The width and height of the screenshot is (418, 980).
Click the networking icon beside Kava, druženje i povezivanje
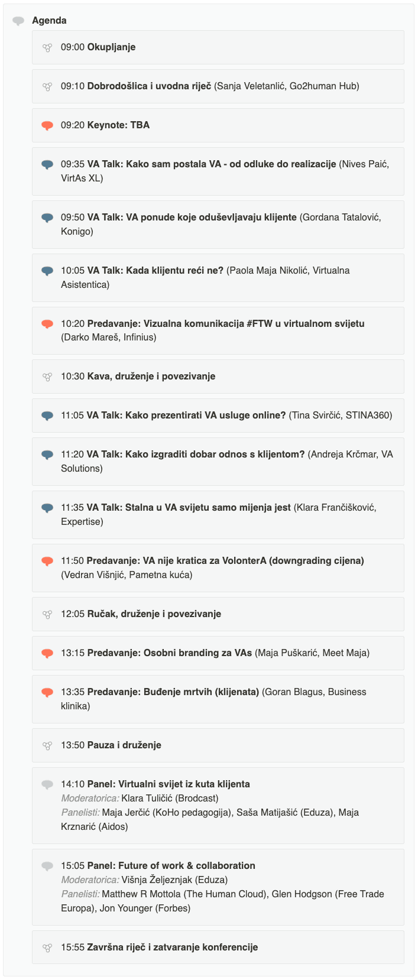(47, 377)
